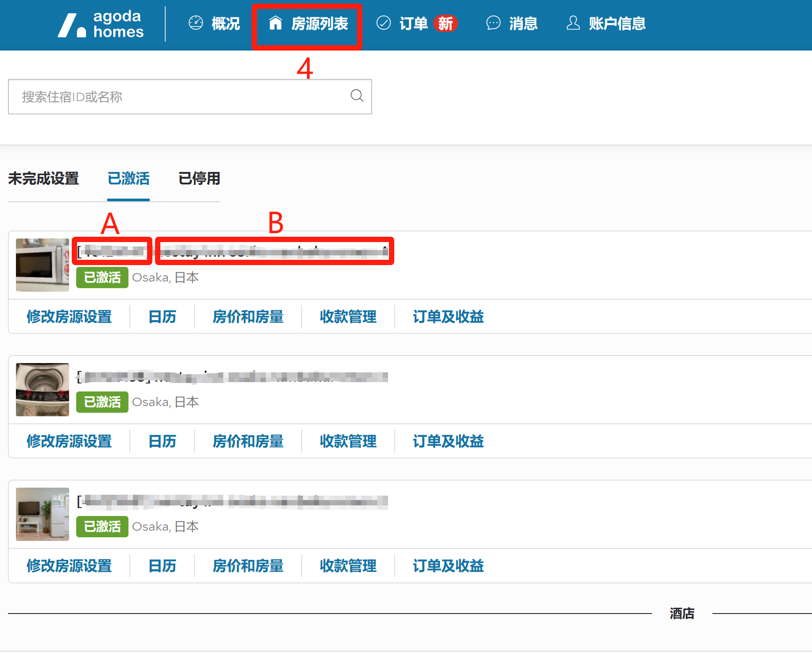Click Osaka, 日本 on the washing machine listing
This screenshot has width=812, height=653.
coord(165,402)
